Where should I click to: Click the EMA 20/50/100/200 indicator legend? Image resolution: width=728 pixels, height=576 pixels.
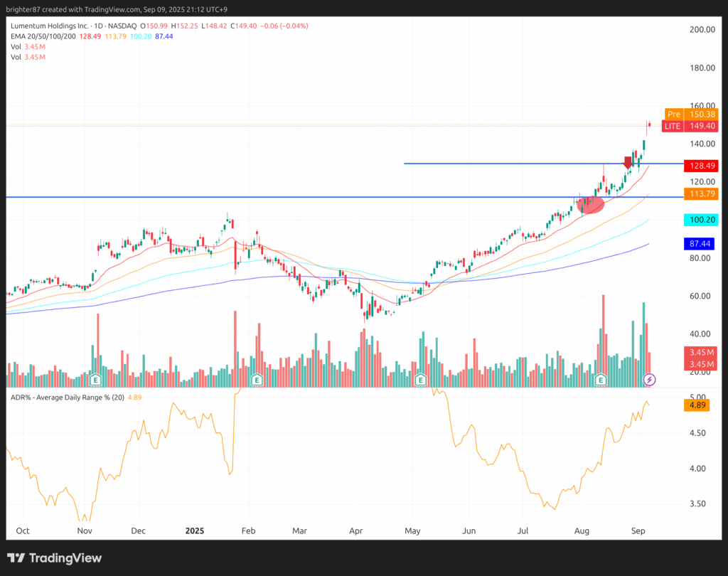click(x=43, y=36)
